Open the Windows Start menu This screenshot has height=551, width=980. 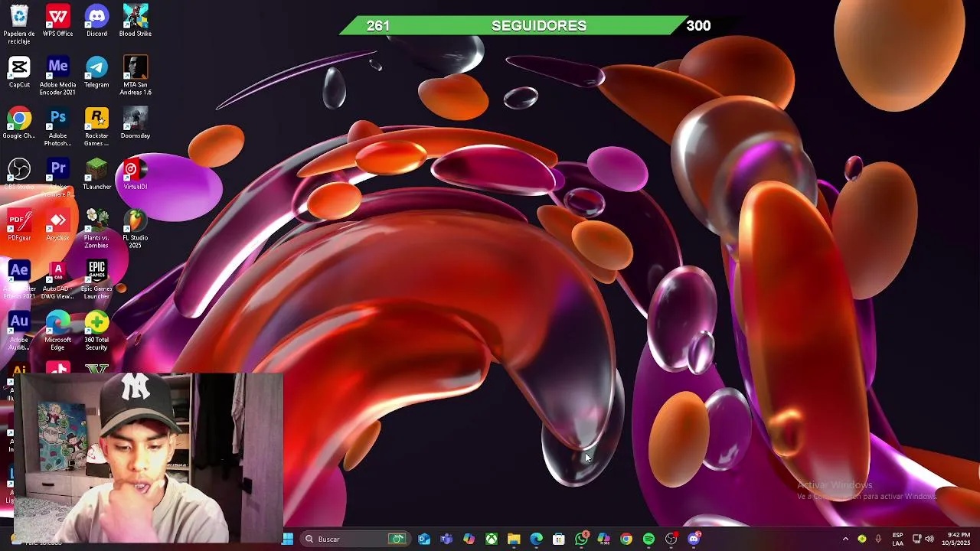point(288,539)
